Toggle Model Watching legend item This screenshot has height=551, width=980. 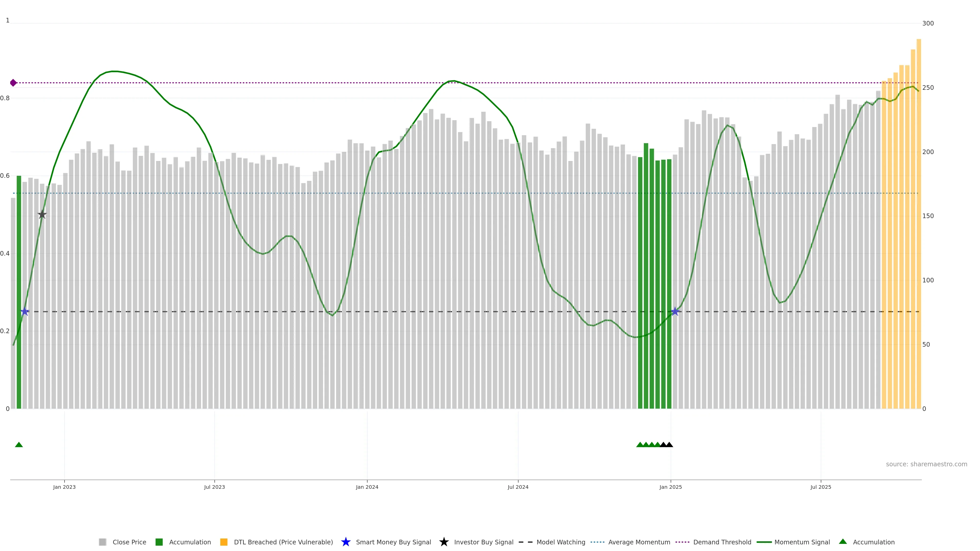(x=561, y=542)
